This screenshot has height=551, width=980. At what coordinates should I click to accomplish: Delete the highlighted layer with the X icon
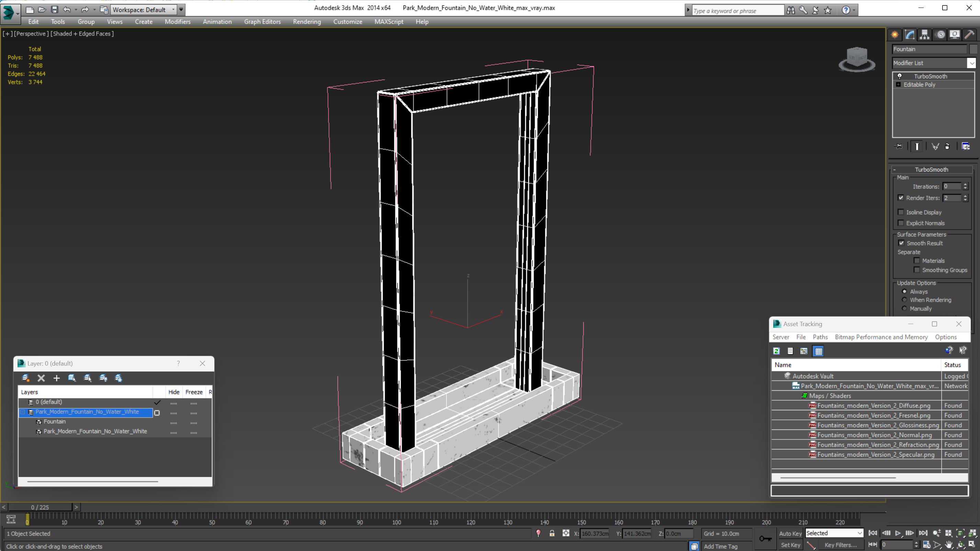point(41,378)
